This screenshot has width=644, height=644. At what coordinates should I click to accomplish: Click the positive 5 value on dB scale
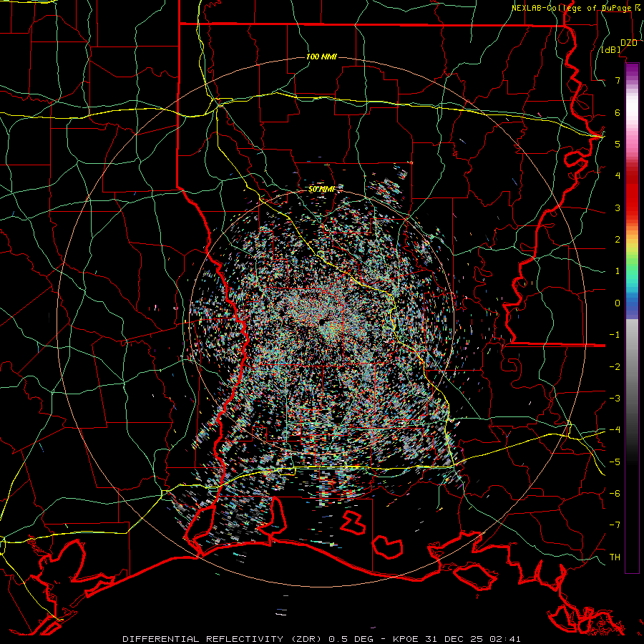tap(618, 144)
